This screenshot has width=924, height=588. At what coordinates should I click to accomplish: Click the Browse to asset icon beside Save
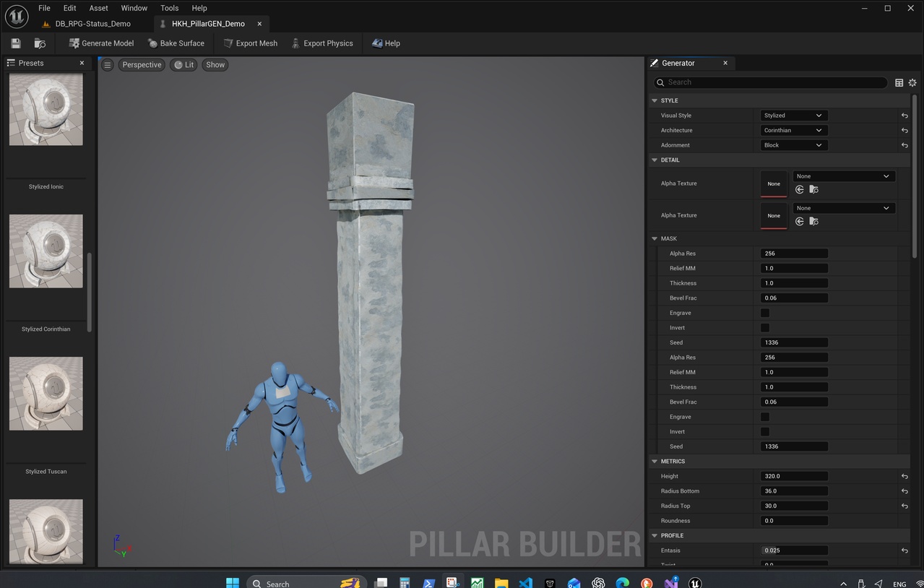[40, 43]
